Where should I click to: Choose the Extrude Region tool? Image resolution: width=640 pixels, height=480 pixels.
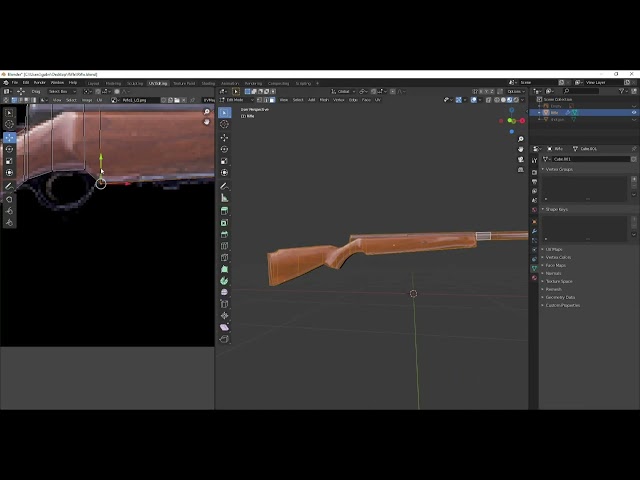224,211
